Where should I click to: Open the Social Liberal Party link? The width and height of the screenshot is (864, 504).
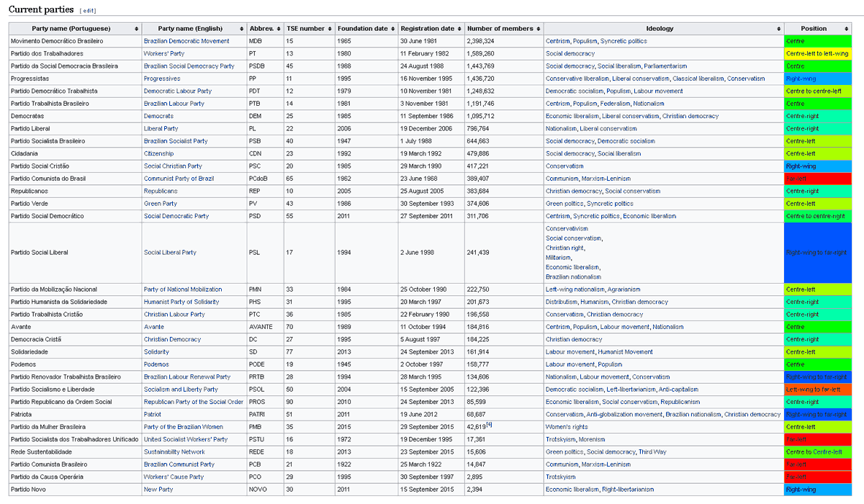coord(170,253)
